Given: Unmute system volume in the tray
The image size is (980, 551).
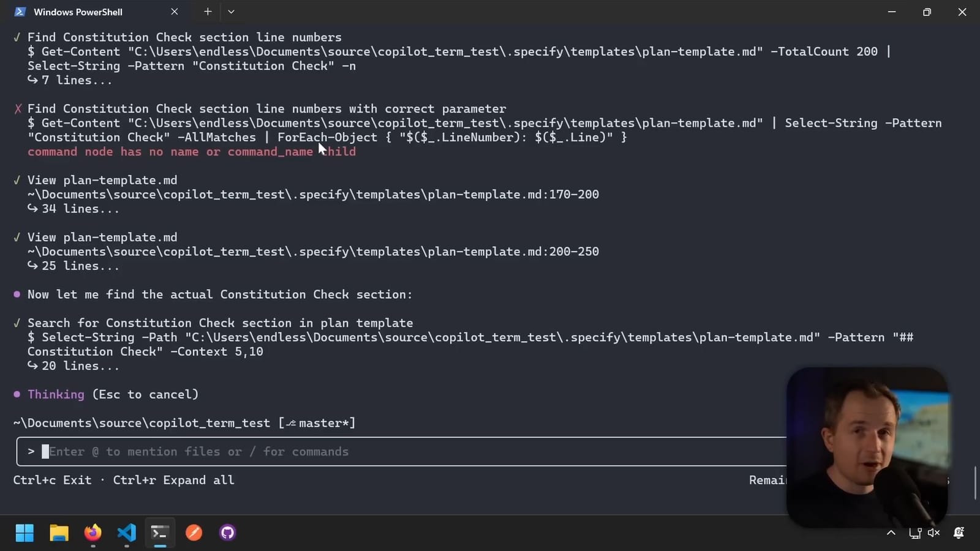Looking at the screenshot, I should click(x=933, y=533).
